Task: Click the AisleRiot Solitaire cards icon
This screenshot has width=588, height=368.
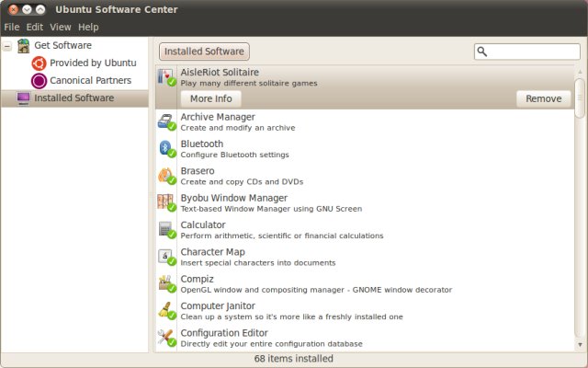Action: (166, 76)
